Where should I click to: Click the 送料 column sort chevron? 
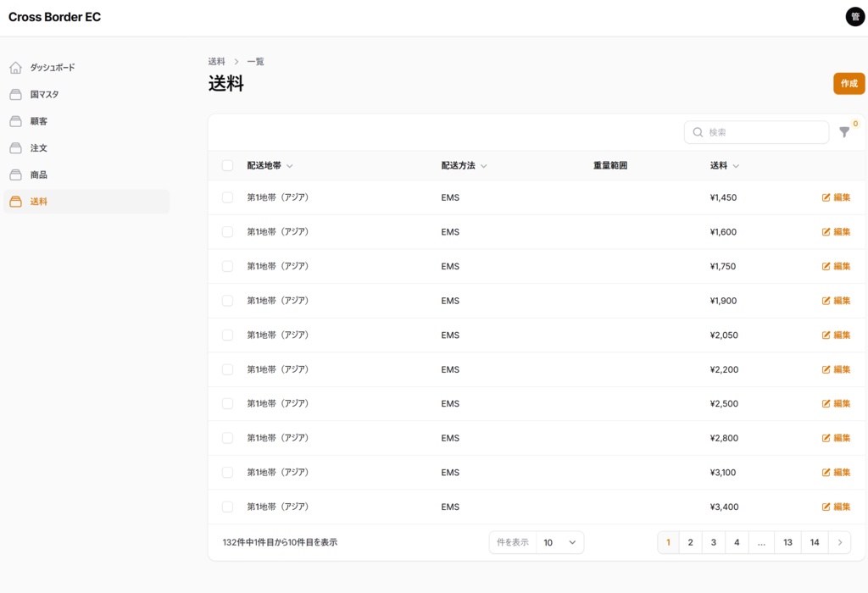point(736,165)
